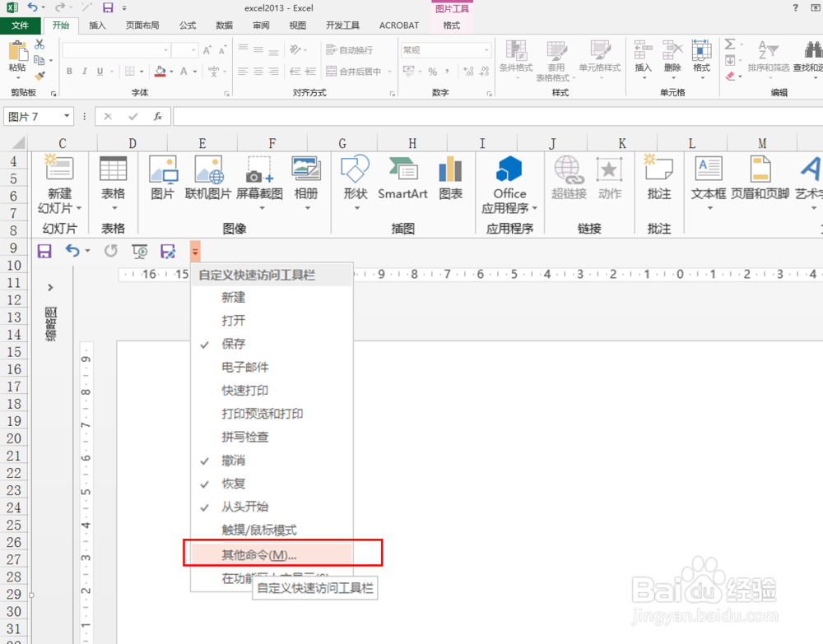Click the fill color bucket swatch
823x644 pixels.
click(x=160, y=72)
